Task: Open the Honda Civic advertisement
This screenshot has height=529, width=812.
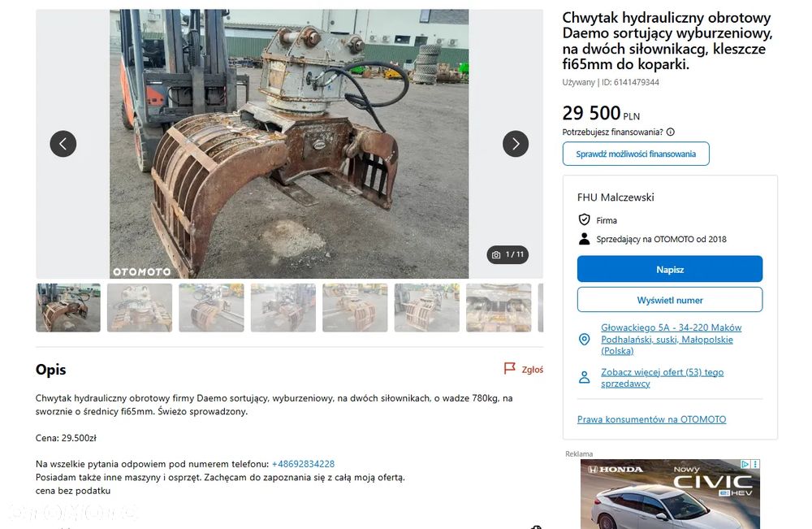Action: [x=670, y=494]
